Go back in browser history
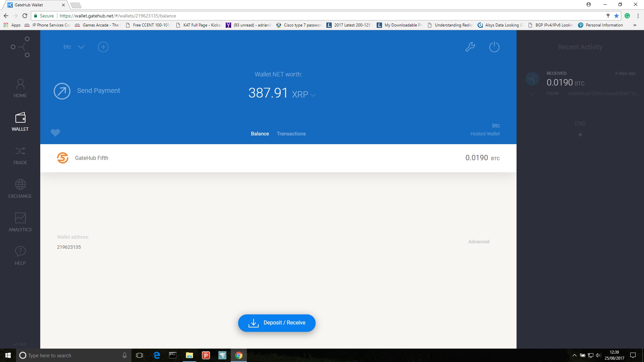 [6, 16]
